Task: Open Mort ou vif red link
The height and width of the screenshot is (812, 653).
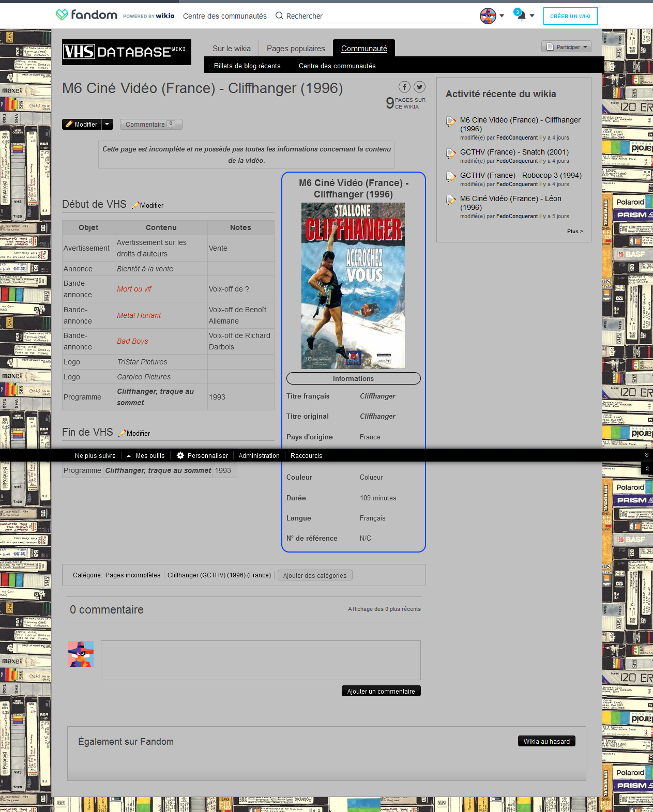Action: [134, 289]
